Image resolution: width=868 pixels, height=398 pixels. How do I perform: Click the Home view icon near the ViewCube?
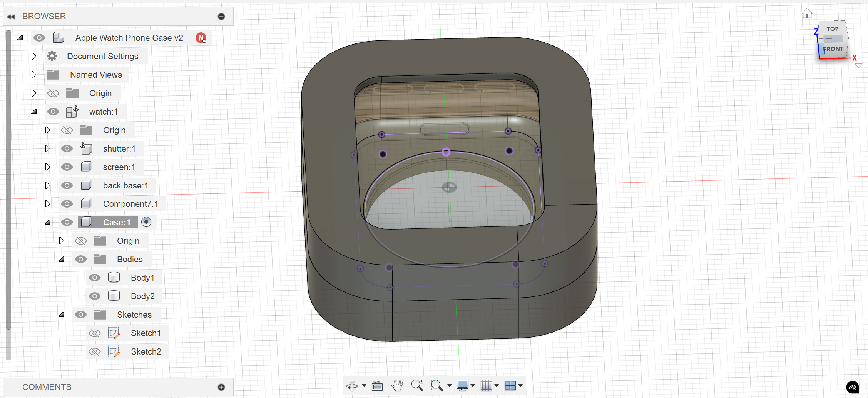pyautogui.click(x=807, y=13)
